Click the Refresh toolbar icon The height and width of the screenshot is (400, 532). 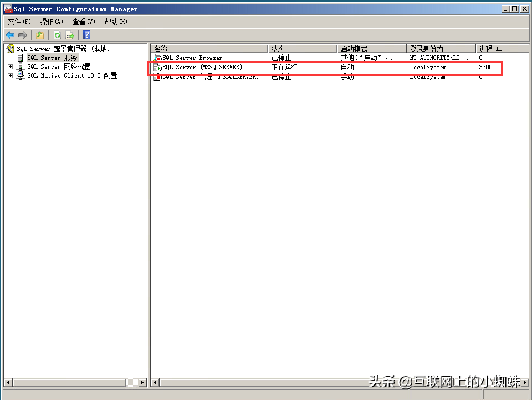pos(58,34)
